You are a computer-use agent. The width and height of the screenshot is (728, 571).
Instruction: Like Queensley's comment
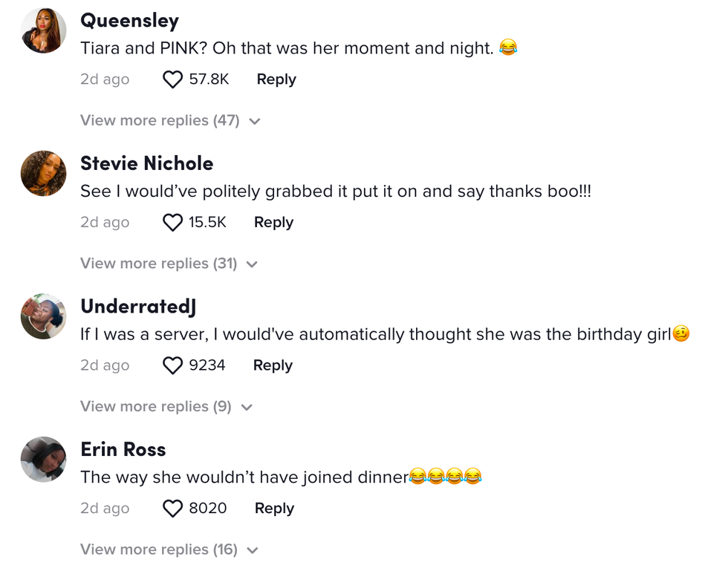(x=172, y=79)
